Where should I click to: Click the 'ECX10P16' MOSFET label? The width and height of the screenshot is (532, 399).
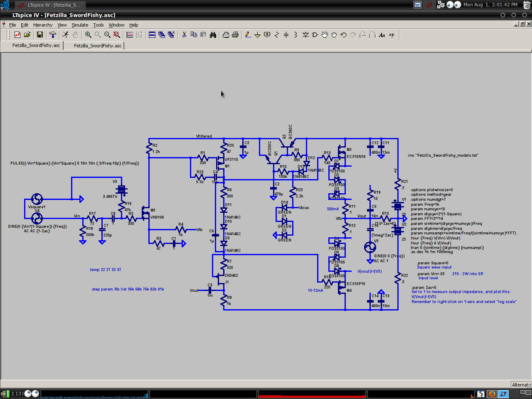pos(356,284)
